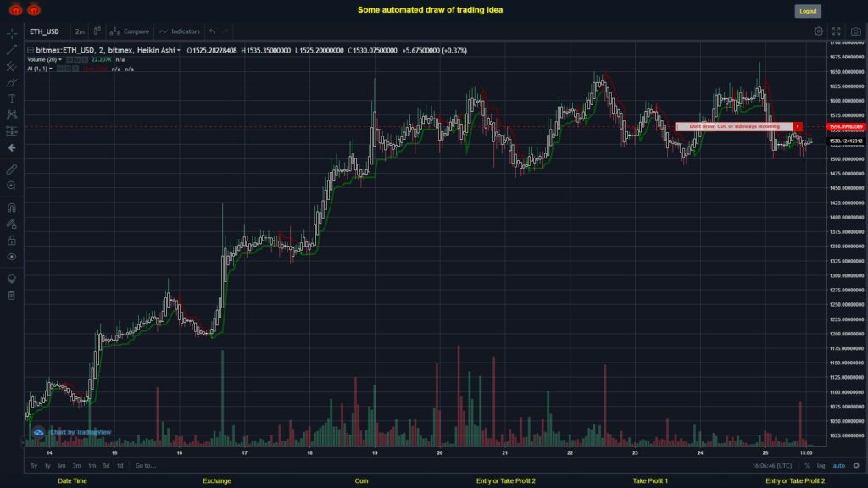Click the Go to... date button

(146, 466)
